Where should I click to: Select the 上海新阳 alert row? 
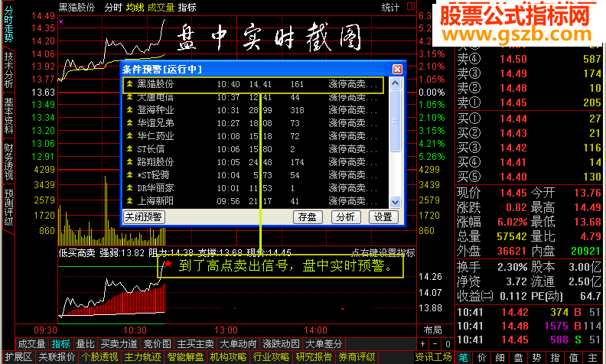256,201
